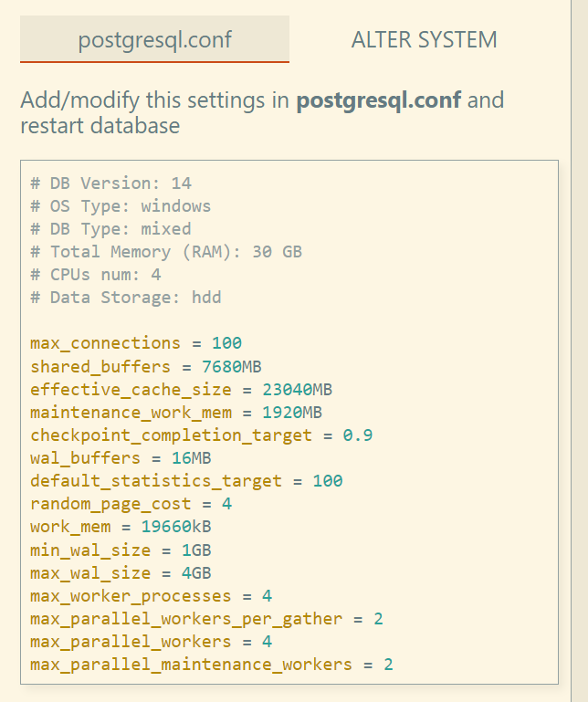The width and height of the screenshot is (588, 702).
Task: Click the max_connections = 100 line
Action: [x=135, y=344]
